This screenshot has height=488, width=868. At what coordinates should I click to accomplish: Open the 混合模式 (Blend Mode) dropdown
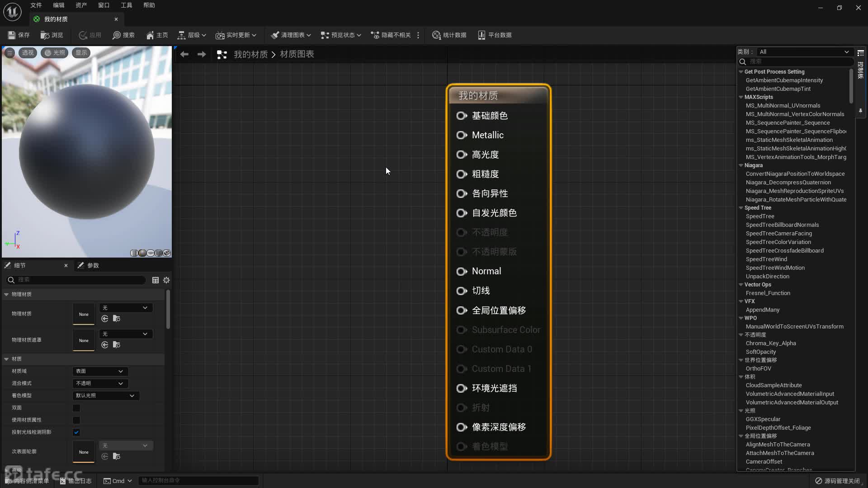point(99,383)
